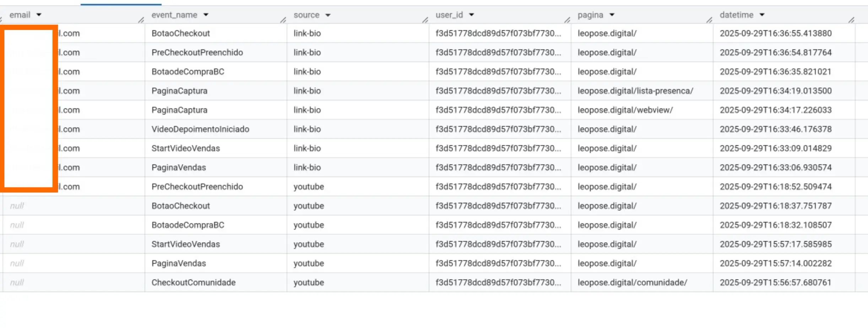Viewport: 868px width, 328px height.
Task: Click the email column header label
Action: coord(20,15)
